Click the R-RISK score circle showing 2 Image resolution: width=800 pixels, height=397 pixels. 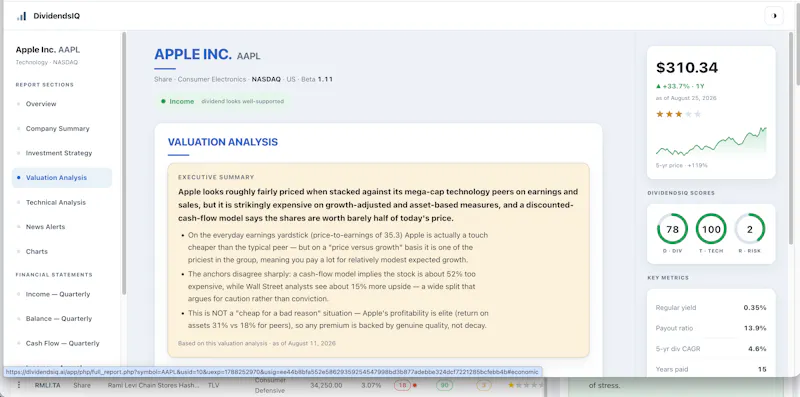[x=749, y=229]
